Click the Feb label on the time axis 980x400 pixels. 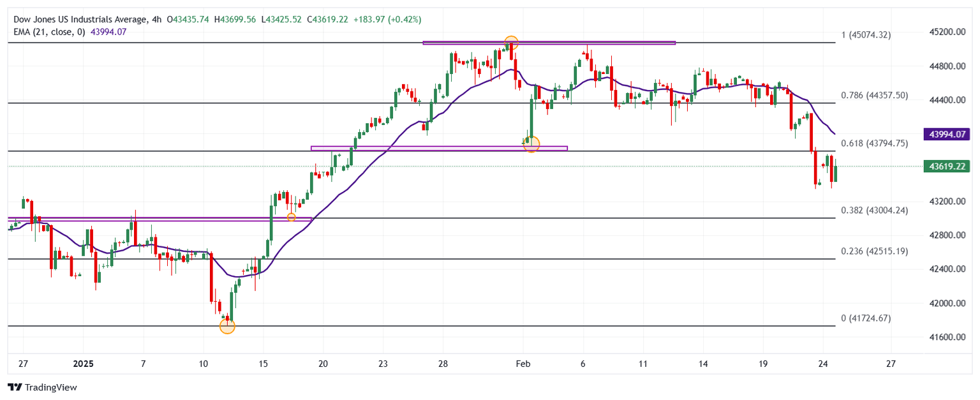[x=522, y=364]
